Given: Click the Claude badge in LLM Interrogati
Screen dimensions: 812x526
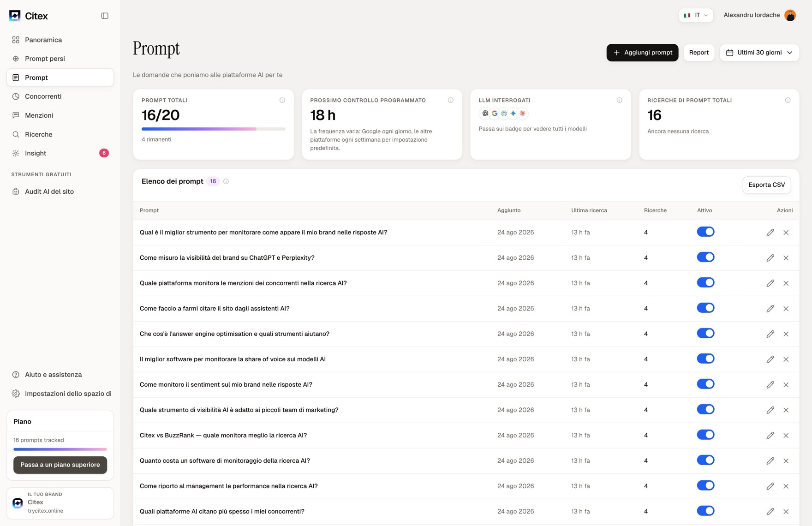Looking at the screenshot, I should (522, 114).
